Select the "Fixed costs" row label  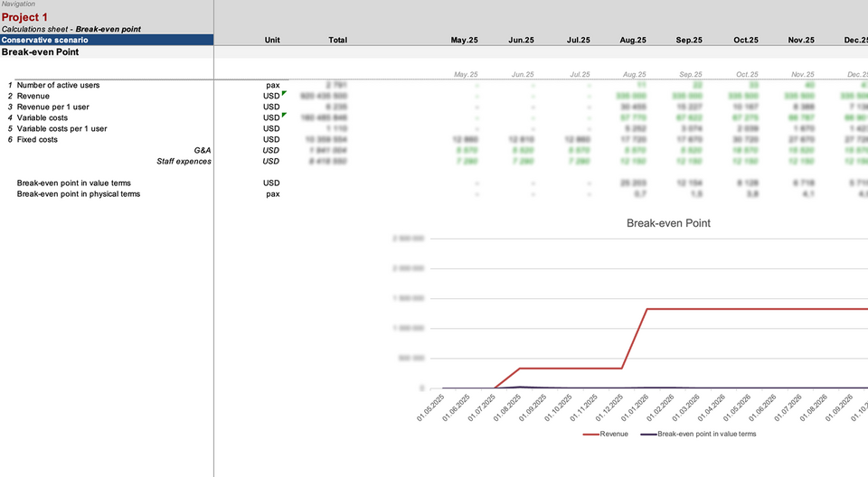click(37, 139)
